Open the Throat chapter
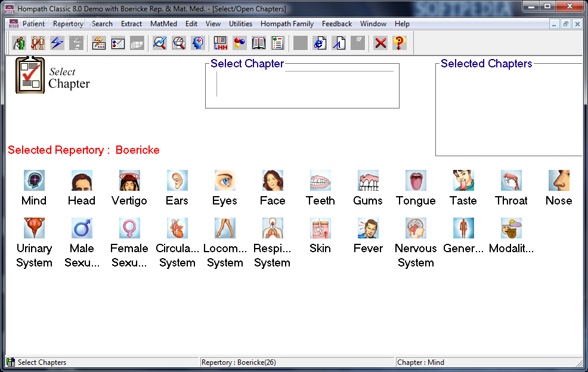Screen dimensions: 588x372 coord(511,181)
